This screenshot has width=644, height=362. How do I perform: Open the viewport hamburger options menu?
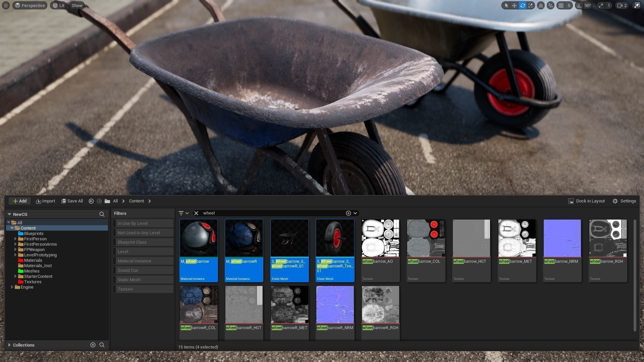click(6, 5)
